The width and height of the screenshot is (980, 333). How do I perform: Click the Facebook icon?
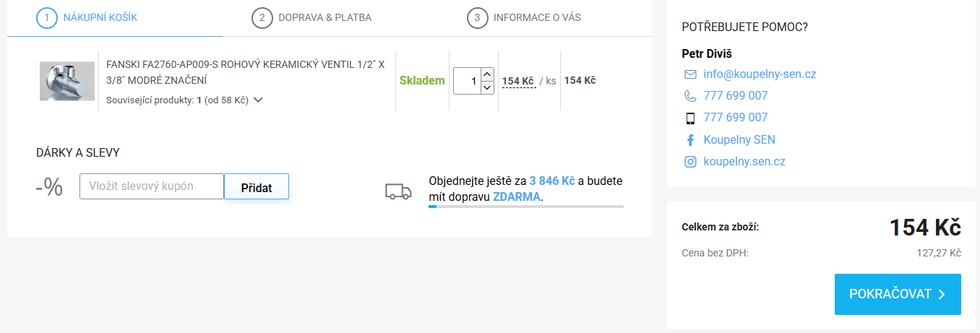tap(689, 140)
